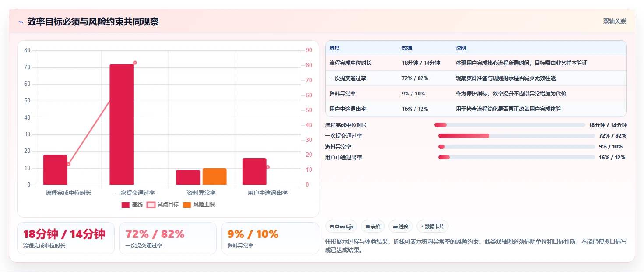Click the line point at 一次提交通过率 target
Viewport: 644px width, 272px height.
[x=135, y=63]
